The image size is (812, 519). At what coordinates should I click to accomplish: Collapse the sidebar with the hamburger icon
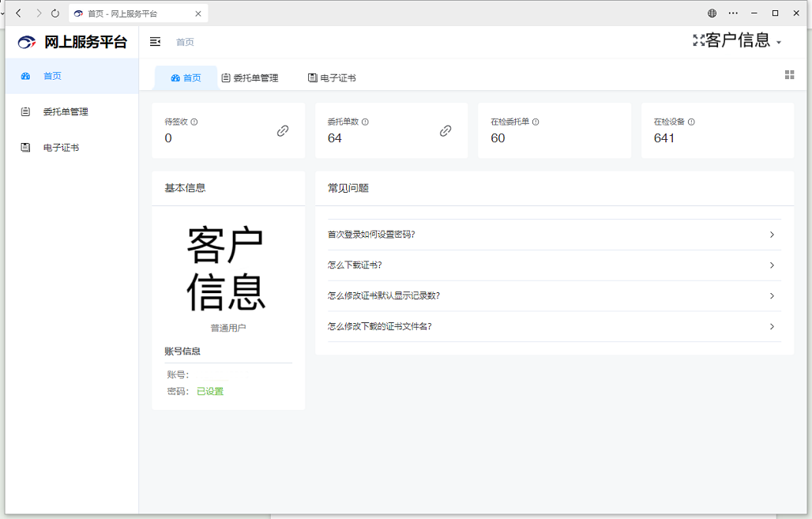[x=155, y=42]
